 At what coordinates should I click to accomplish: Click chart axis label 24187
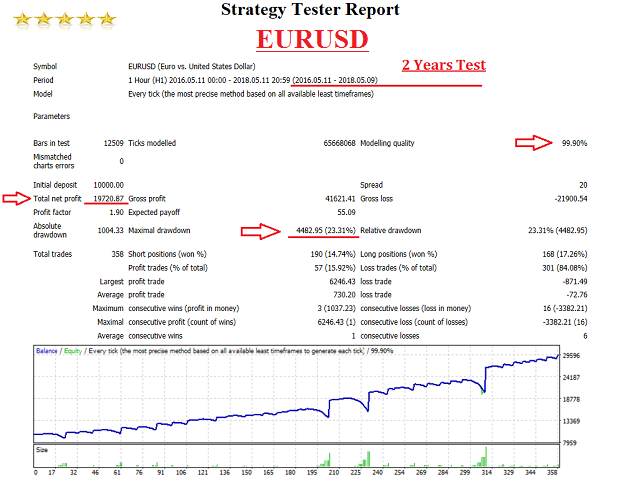tap(571, 378)
